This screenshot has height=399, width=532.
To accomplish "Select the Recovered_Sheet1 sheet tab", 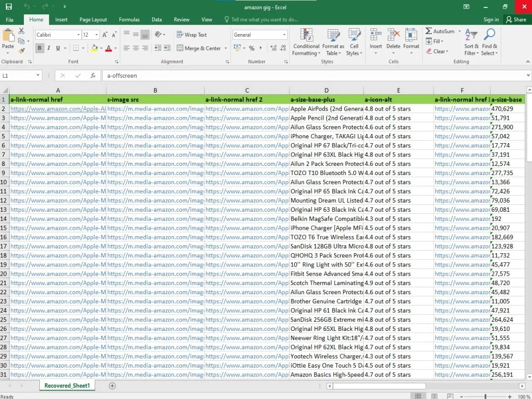I will click(67, 385).
